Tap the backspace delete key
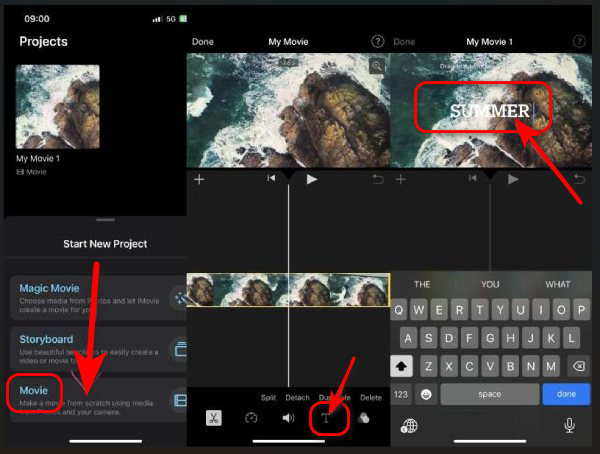Screen dimensions: 600x454 pos(579,366)
